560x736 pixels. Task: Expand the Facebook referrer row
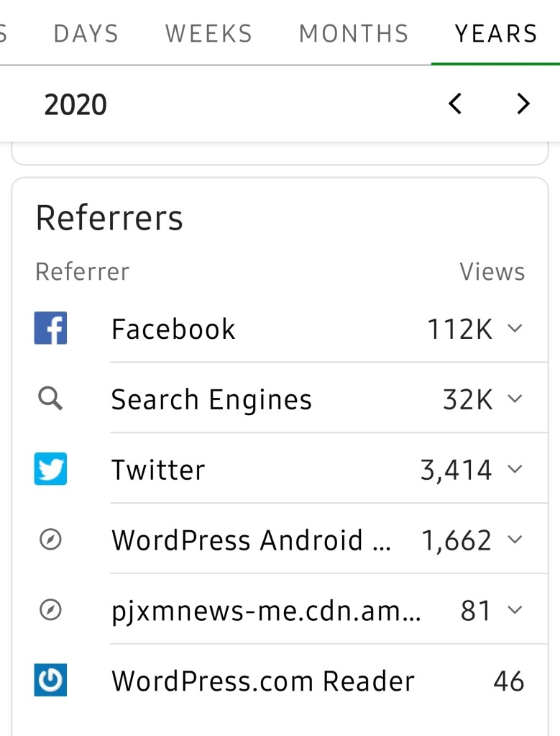(515, 329)
